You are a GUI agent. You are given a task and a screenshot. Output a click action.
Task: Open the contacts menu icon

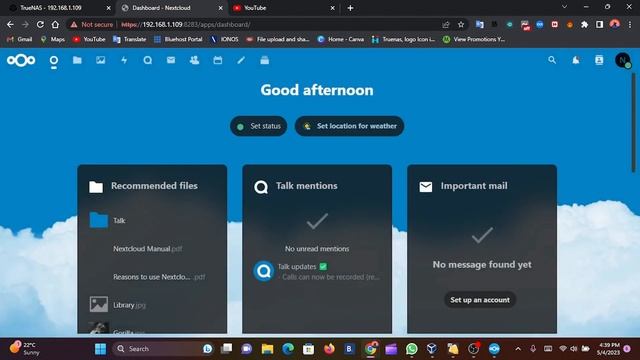click(x=599, y=60)
